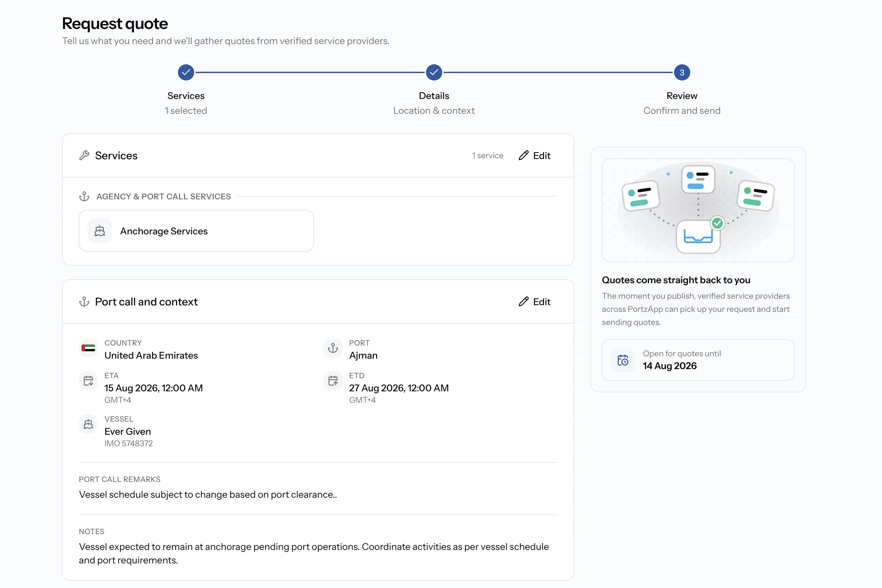Click the Details step checkmark circle

point(434,72)
